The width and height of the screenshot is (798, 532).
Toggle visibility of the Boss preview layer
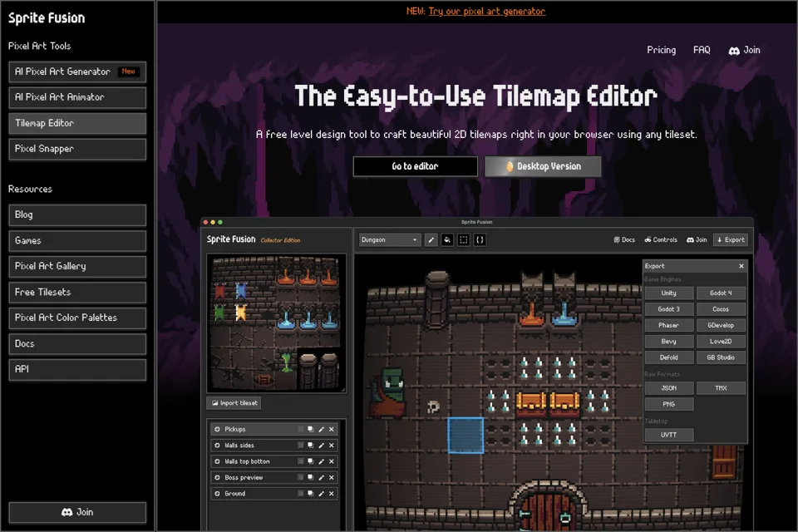[217, 477]
